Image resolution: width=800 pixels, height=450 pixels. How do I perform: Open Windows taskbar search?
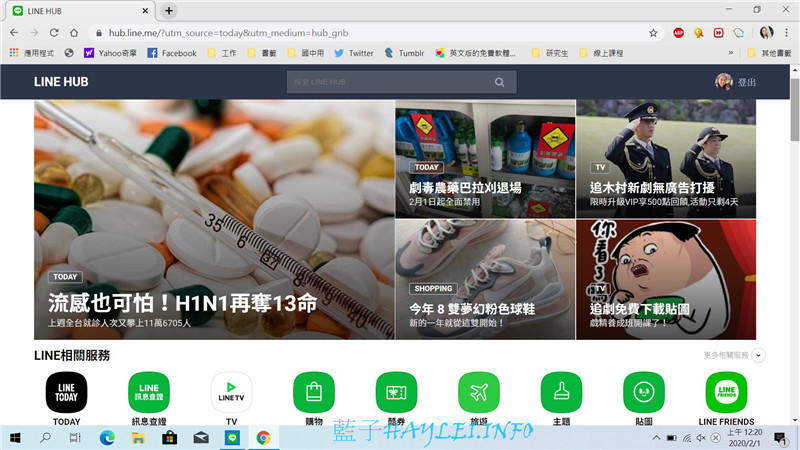(x=45, y=438)
